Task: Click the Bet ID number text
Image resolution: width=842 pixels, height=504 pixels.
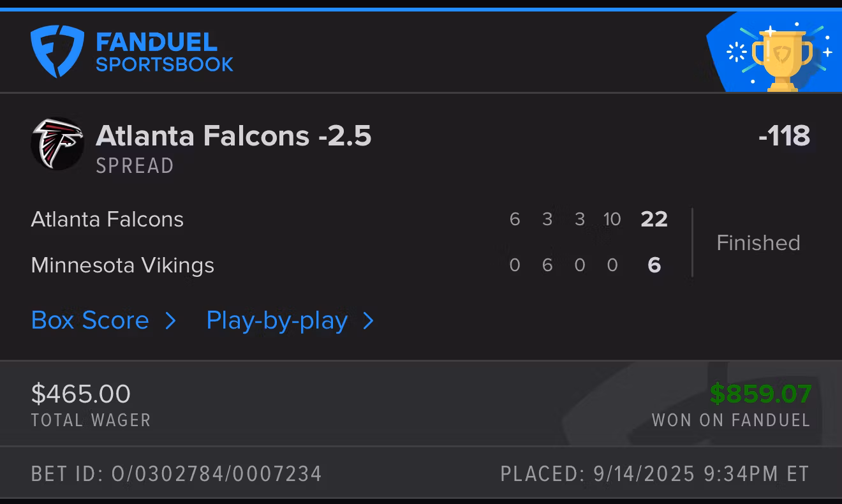Action: (x=177, y=474)
